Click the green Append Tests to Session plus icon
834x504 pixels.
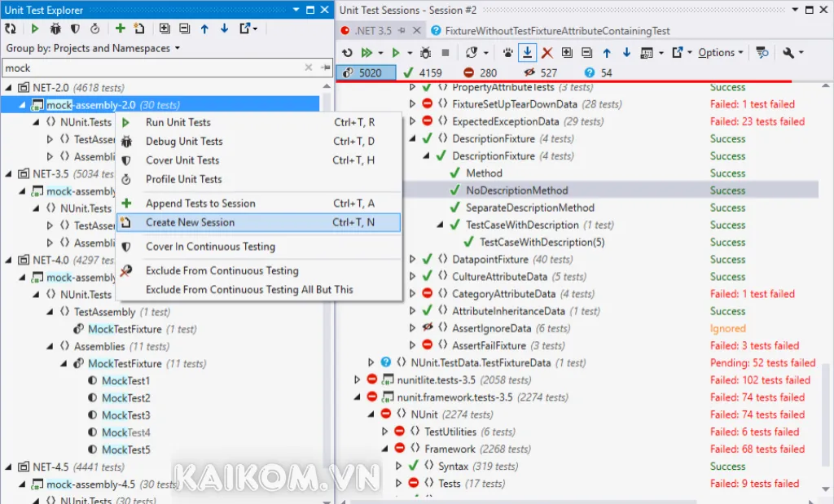[x=119, y=27]
